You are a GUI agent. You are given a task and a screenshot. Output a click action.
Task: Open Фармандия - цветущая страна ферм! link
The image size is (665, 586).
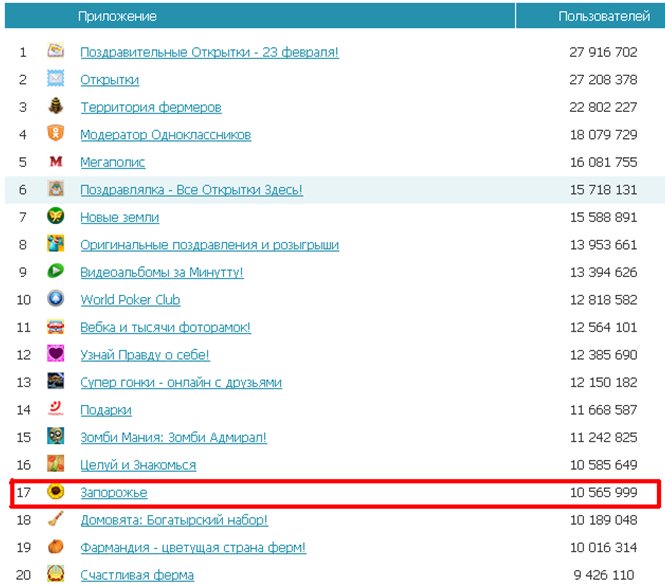[193, 547]
